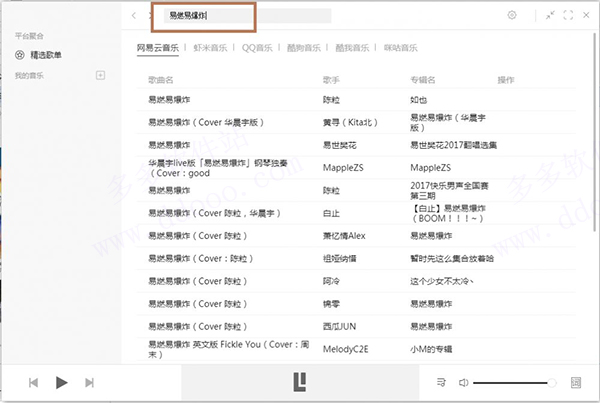
Task: Start playback with the play button
Action: pos(61,382)
